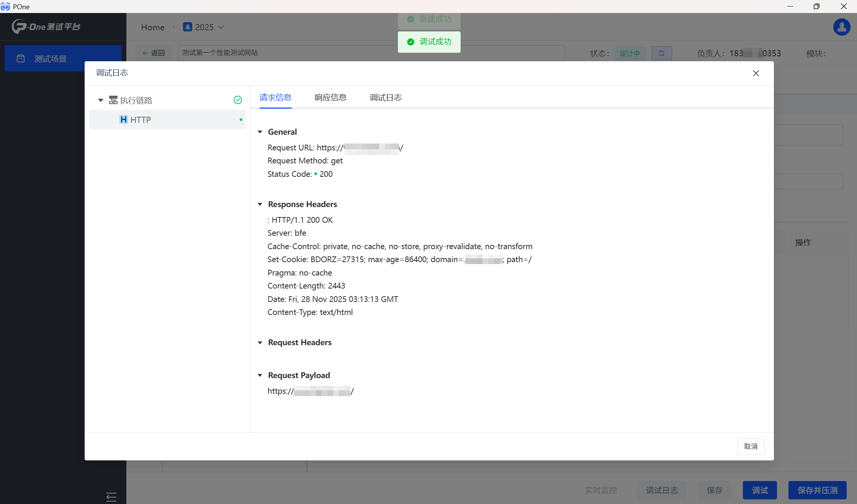Collapse the Response Headers section
Screen dimensions: 857x504
point(260,204)
